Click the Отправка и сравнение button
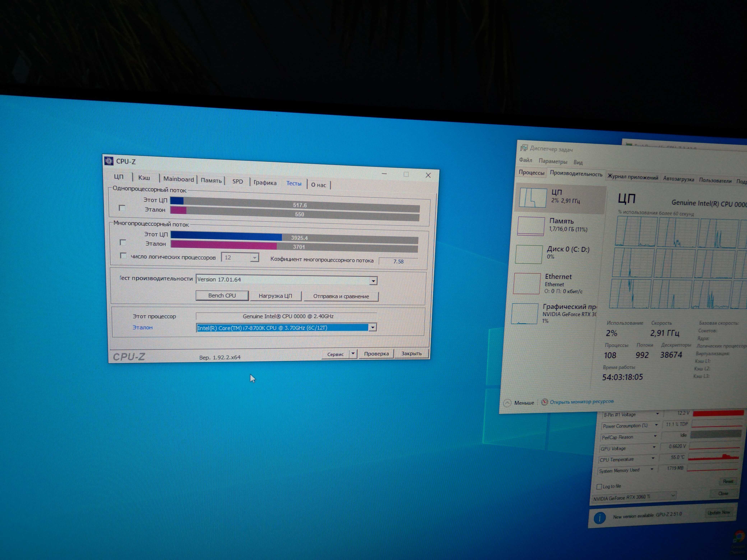 [341, 296]
